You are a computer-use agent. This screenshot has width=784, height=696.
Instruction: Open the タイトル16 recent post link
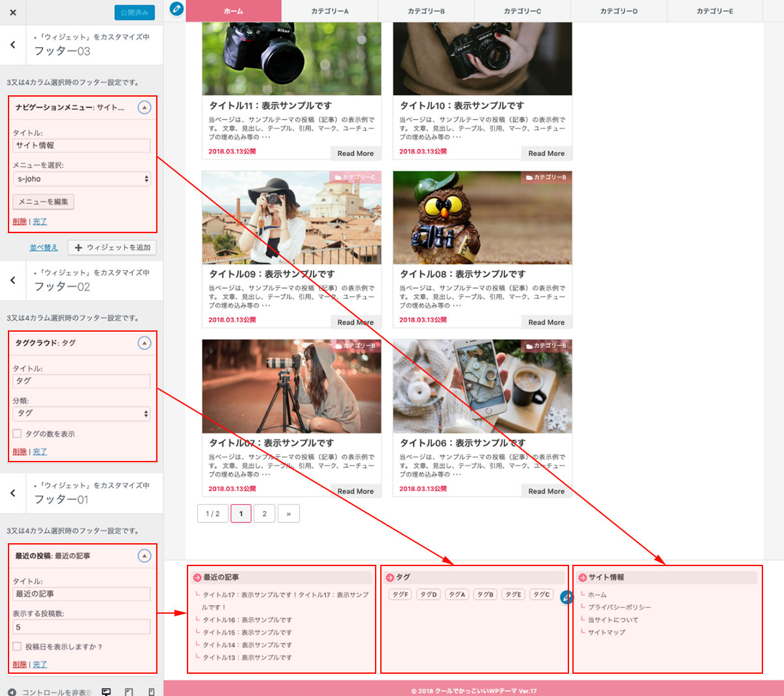tap(247, 620)
